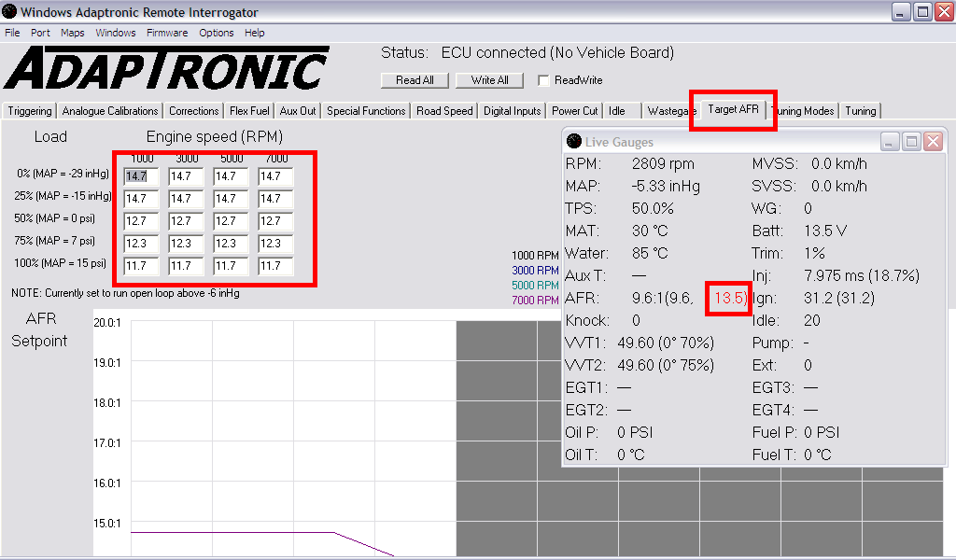
Task: Open the Firmware menu
Action: (x=167, y=33)
